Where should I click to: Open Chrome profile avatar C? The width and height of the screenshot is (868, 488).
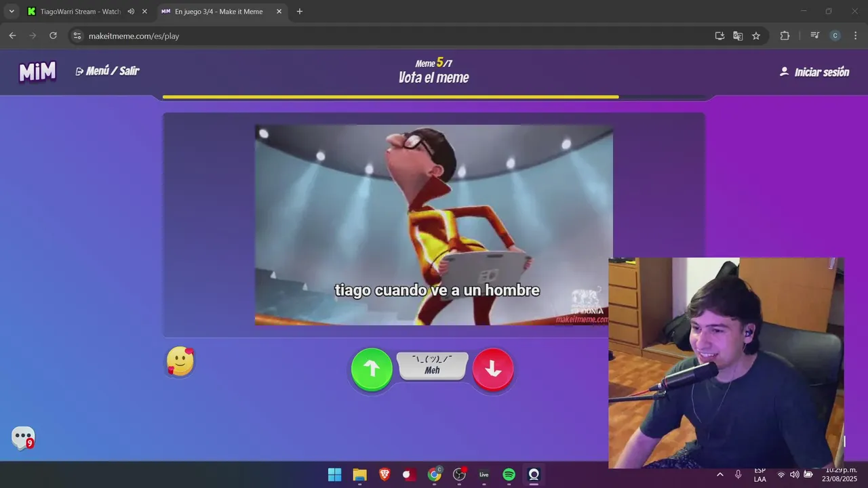835,36
